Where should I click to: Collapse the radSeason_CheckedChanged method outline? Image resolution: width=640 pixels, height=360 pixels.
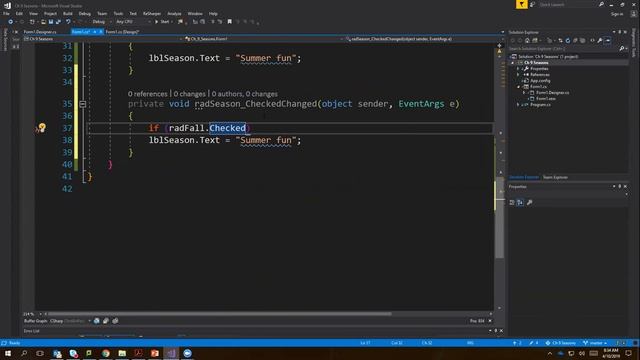point(82,104)
